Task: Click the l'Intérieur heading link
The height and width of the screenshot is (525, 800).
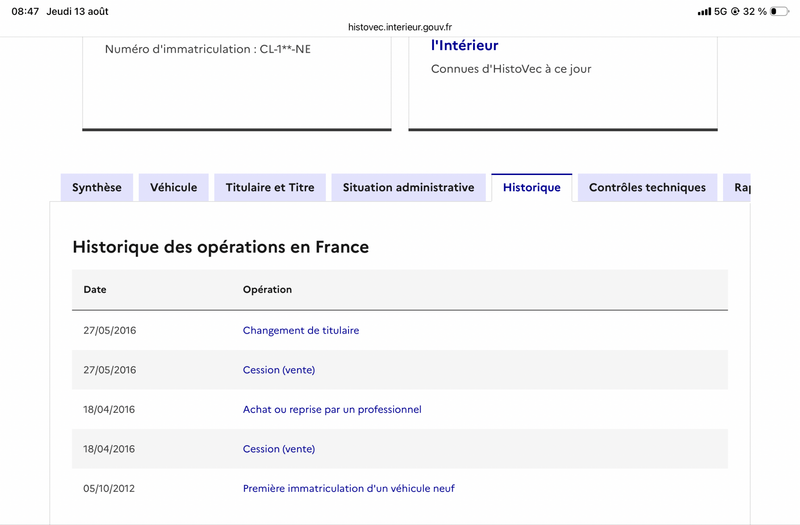Action: [465, 45]
